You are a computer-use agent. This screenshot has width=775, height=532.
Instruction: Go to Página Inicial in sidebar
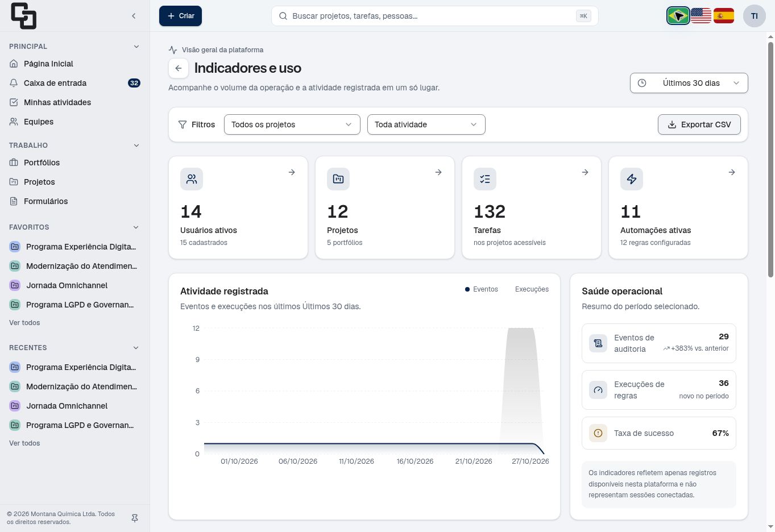pyautogui.click(x=74, y=64)
